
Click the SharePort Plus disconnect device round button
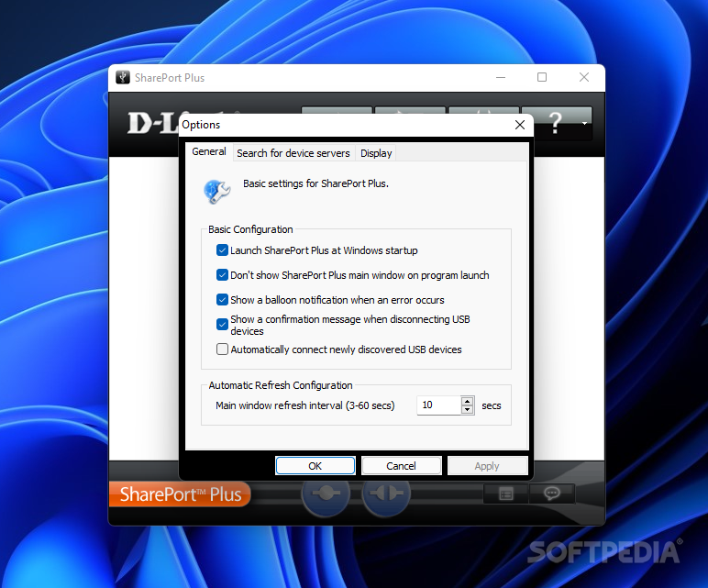(x=386, y=494)
